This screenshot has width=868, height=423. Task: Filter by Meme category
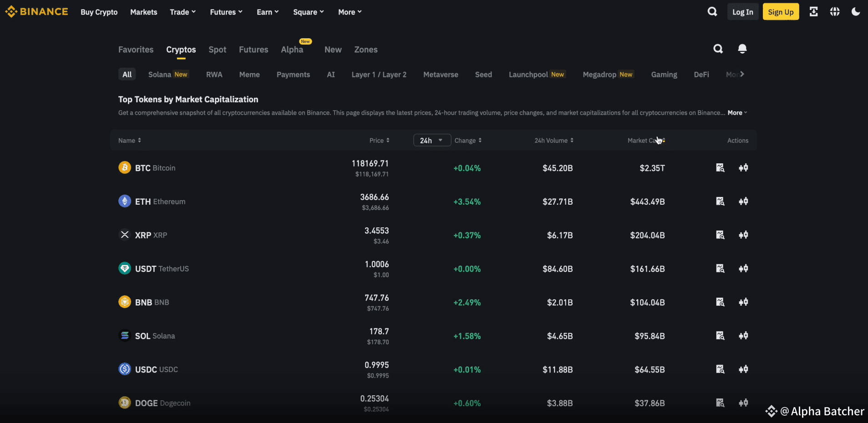(249, 75)
